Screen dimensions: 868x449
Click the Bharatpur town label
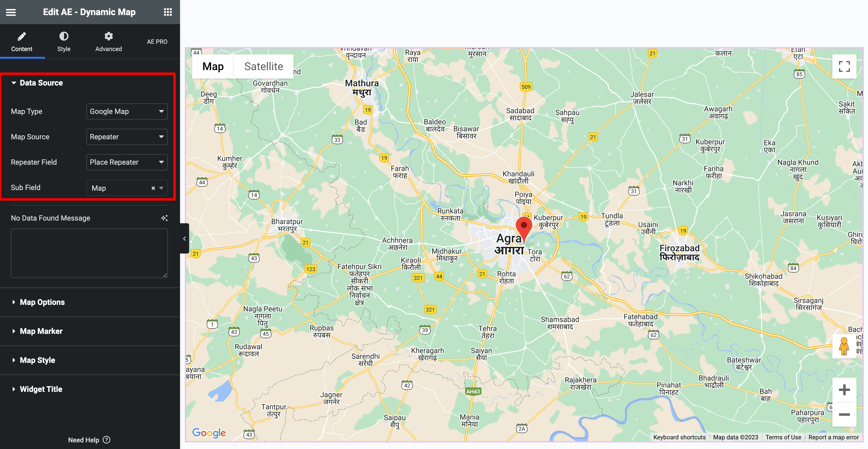(287, 225)
